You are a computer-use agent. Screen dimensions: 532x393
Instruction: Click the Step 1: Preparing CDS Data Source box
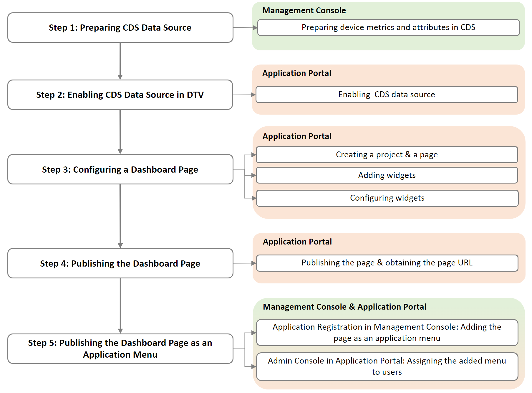pyautogui.click(x=120, y=28)
